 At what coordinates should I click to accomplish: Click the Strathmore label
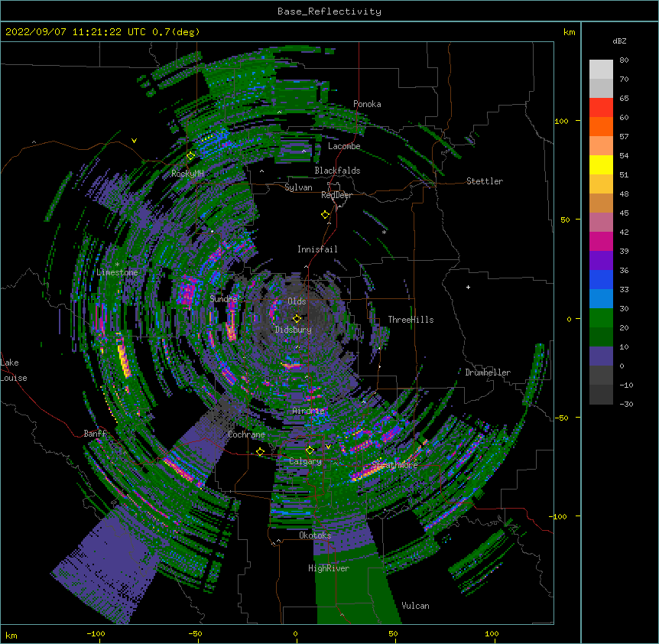tap(394, 465)
